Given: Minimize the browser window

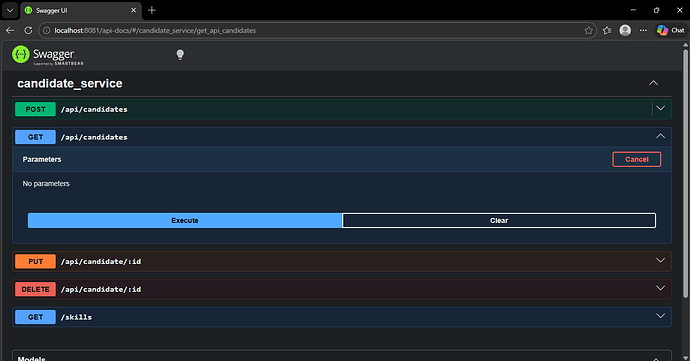Looking at the screenshot, I should (x=633, y=10).
